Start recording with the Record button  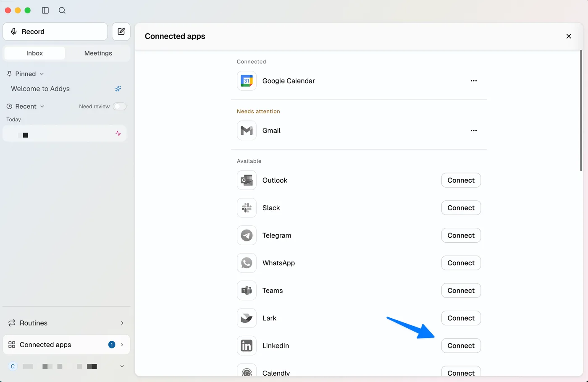(55, 31)
